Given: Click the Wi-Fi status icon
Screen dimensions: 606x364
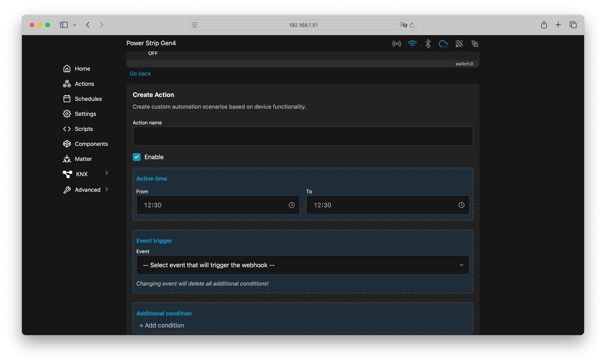Looking at the screenshot, I should [412, 44].
